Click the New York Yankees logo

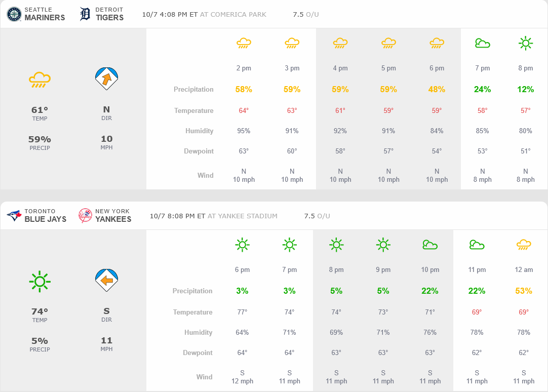coord(85,216)
